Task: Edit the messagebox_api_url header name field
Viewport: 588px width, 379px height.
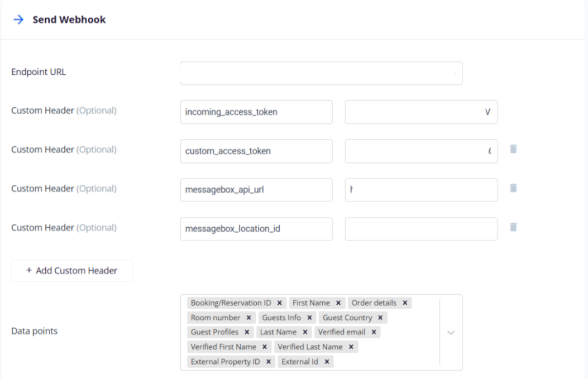Action: pos(256,190)
